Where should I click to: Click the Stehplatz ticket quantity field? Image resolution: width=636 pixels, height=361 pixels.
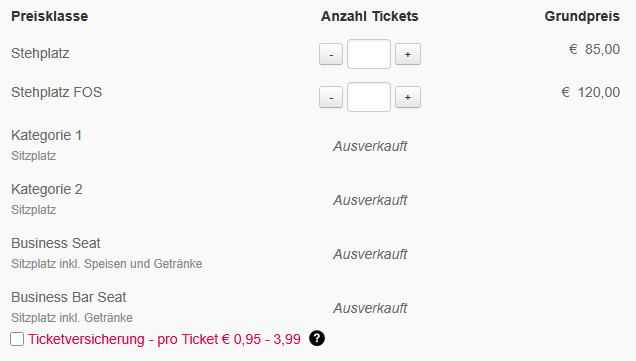[369, 54]
